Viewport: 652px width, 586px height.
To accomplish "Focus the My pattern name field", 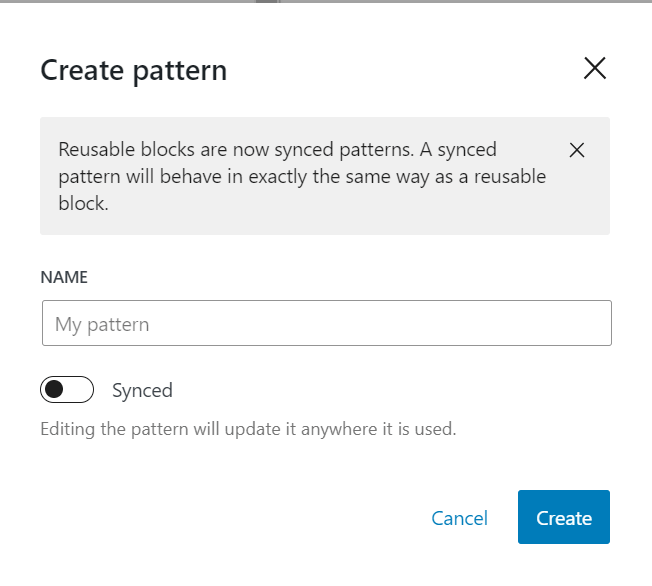I will click(x=327, y=323).
